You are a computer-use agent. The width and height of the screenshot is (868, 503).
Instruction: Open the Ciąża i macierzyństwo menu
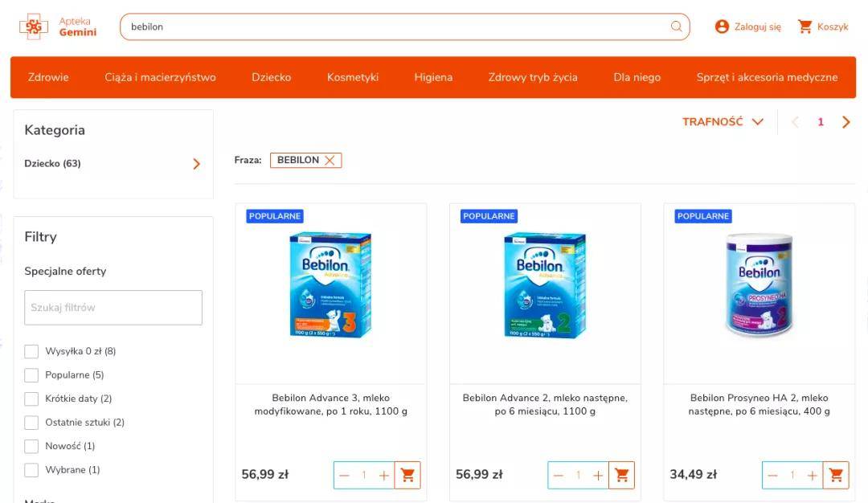tap(160, 77)
